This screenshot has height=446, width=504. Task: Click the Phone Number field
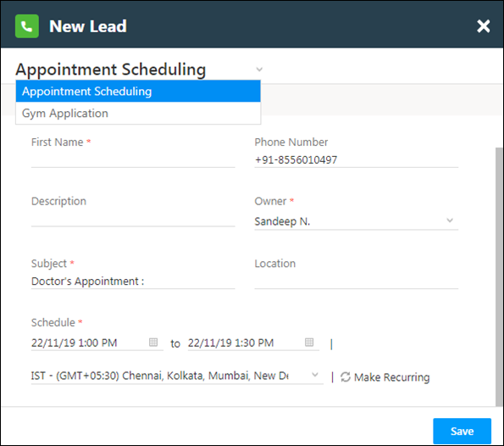(356, 159)
